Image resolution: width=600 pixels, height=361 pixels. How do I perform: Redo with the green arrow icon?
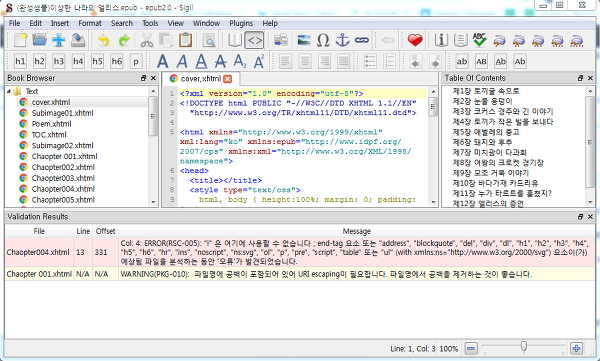[x=124, y=40]
